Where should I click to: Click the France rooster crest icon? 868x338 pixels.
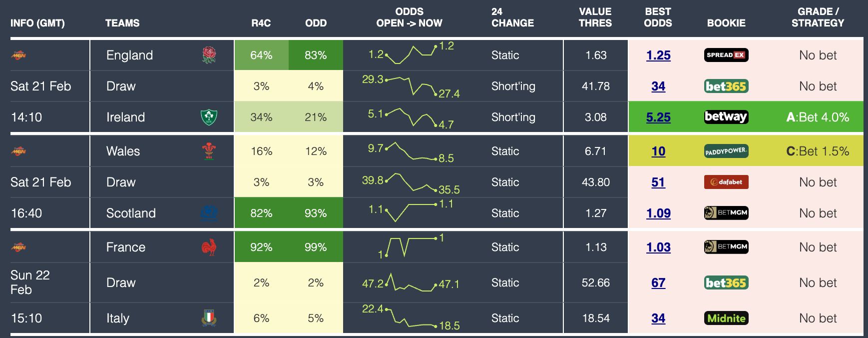[209, 247]
